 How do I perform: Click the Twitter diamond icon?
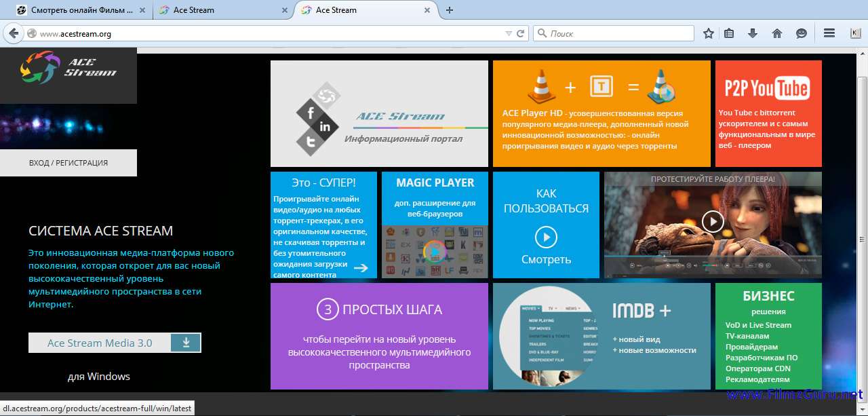[311, 141]
